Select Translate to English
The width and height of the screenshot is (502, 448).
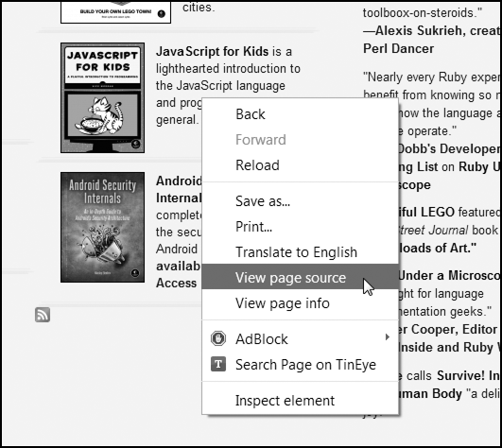tap(301, 252)
